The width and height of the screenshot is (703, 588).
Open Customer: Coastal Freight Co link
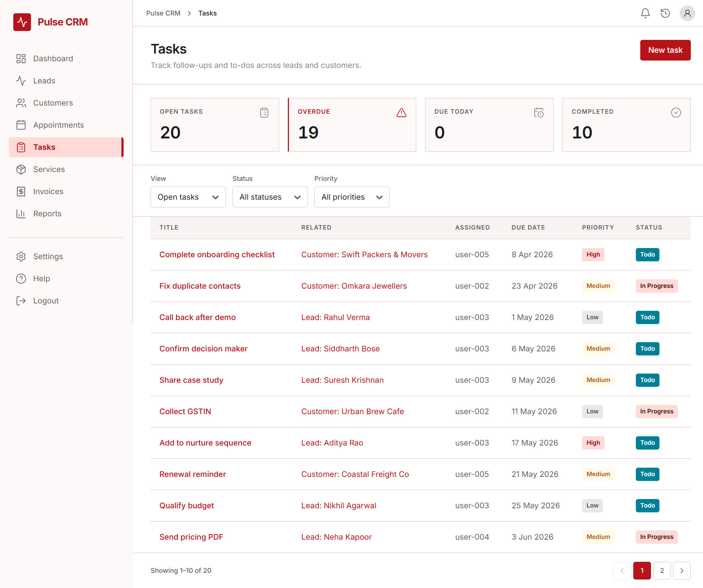(x=355, y=474)
